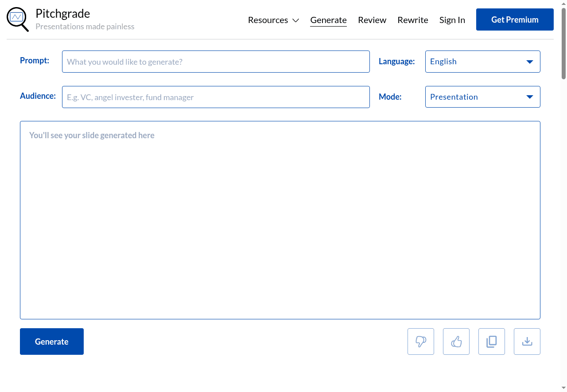Click the thumbs down feedback icon
Viewport: 567px width, 392px height.
(421, 342)
